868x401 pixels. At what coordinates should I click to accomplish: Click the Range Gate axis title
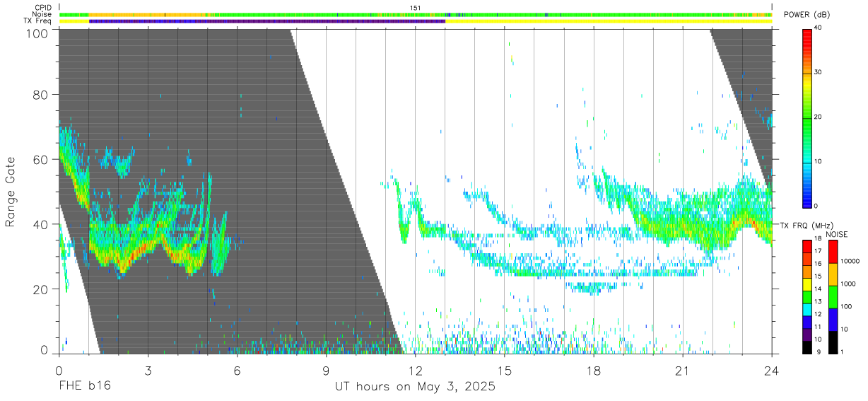pos(11,191)
